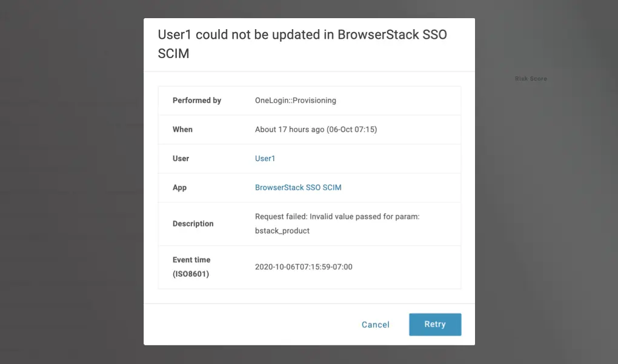Click the 2020-10-06T07:15:59-07:00 timestamp value

tap(304, 267)
